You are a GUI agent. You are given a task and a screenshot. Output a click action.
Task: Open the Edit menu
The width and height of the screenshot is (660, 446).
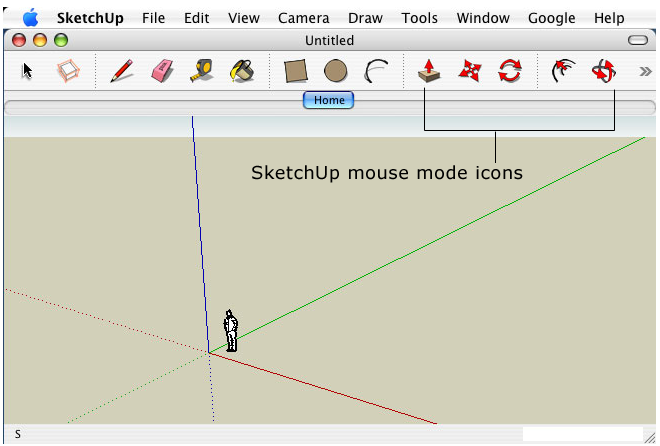point(197,18)
